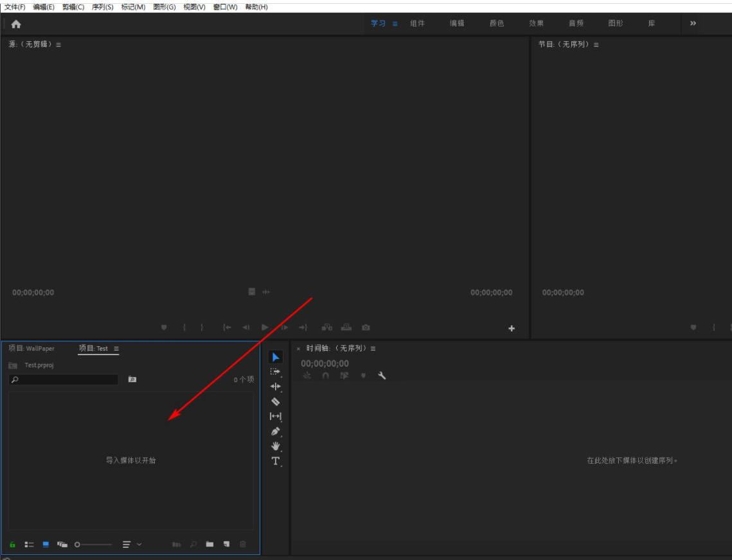Open 时间轴 panel menu
Screen dimensions: 732x560
373,349
